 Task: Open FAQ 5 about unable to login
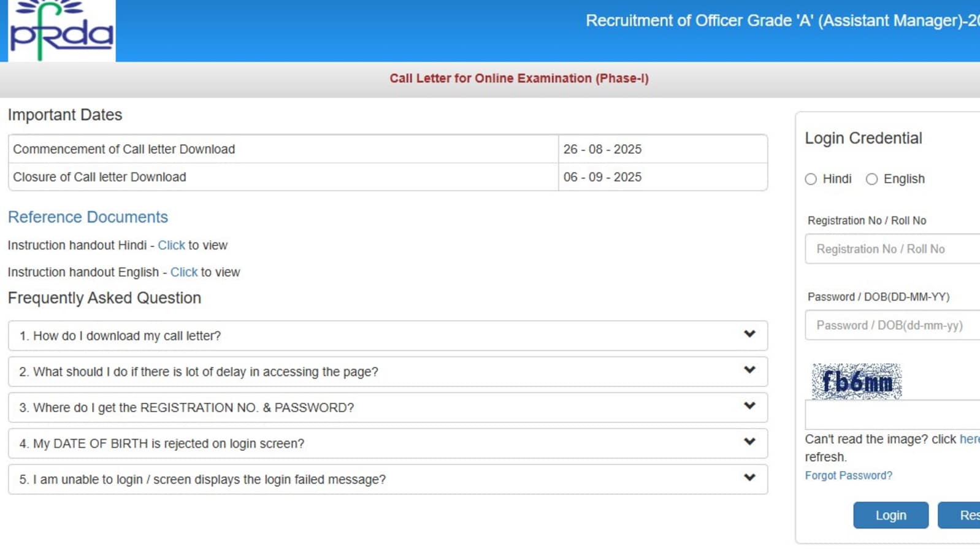pyautogui.click(x=202, y=480)
